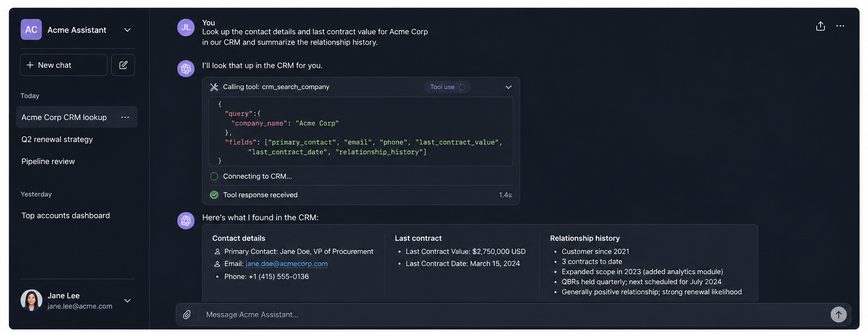Click the AC workspace logo
Screen dimensions: 868x332
31,30
